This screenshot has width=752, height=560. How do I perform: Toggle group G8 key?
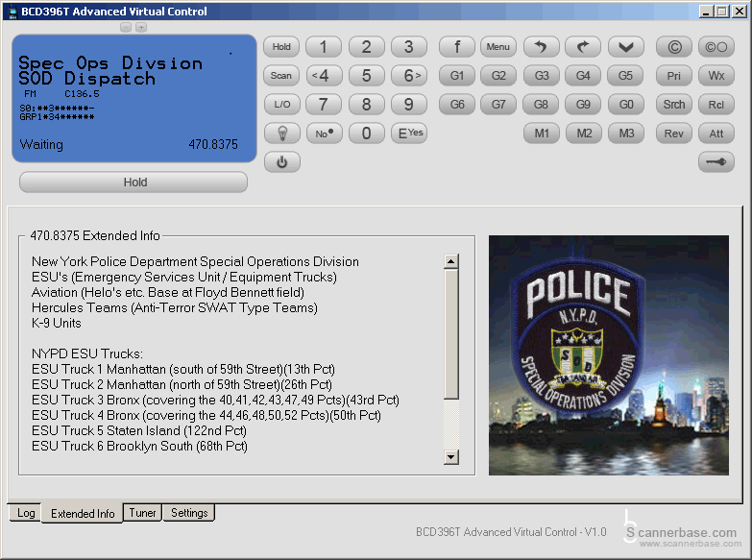point(541,104)
